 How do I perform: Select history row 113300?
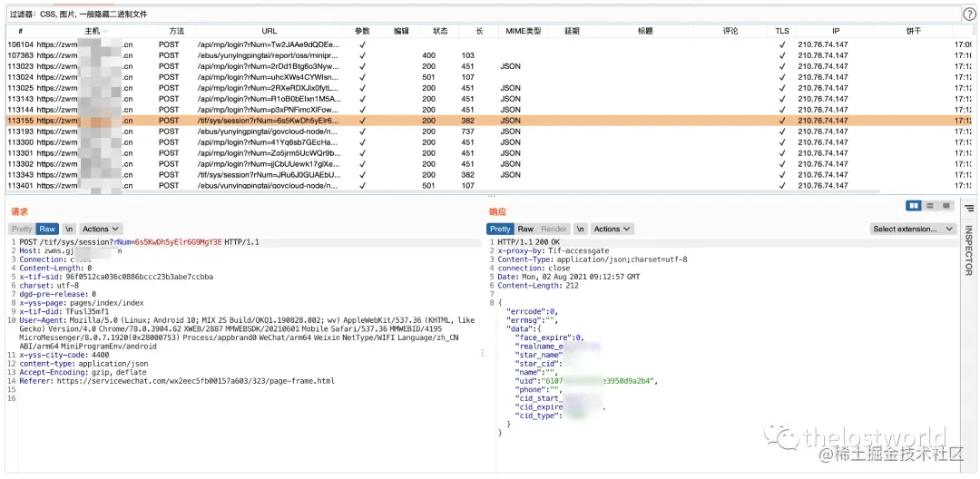tap(489, 142)
